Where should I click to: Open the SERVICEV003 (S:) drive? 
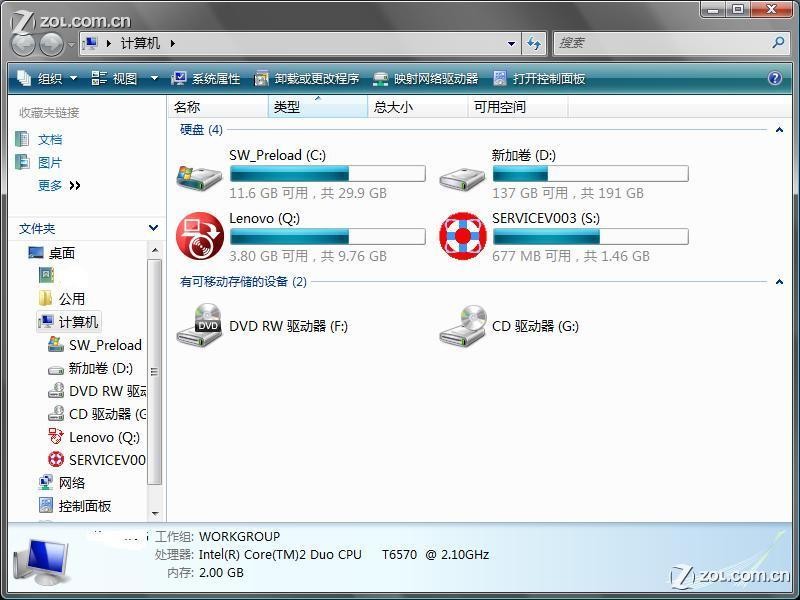click(x=545, y=218)
